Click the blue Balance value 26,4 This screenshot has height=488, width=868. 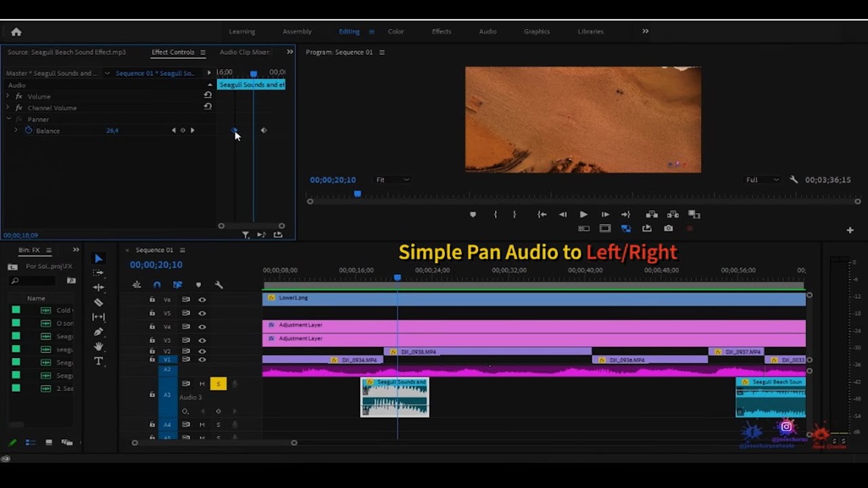pos(112,130)
